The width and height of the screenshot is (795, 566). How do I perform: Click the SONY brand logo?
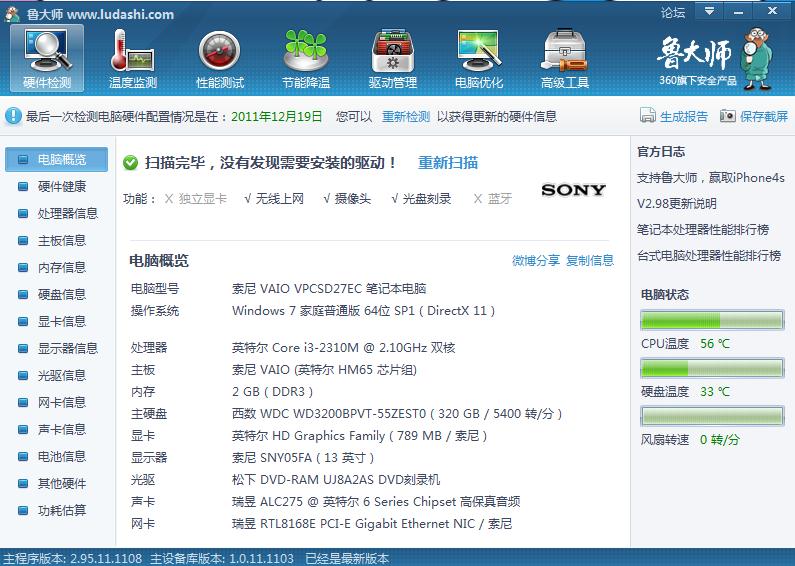pyautogui.click(x=573, y=190)
